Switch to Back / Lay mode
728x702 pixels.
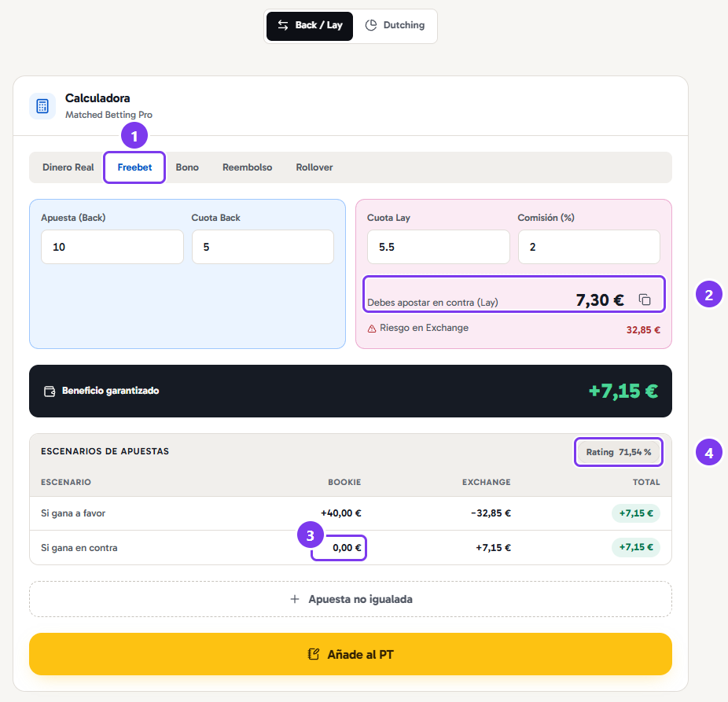pyautogui.click(x=310, y=25)
